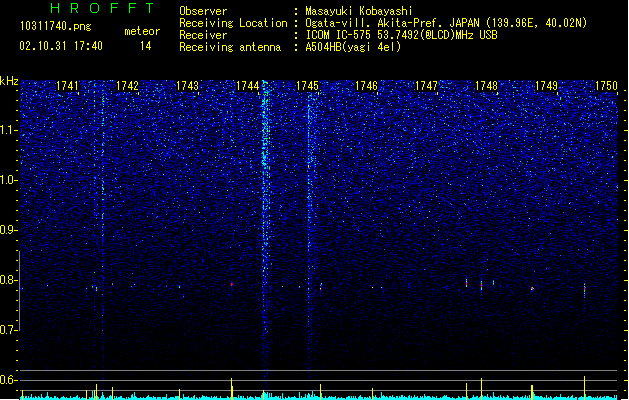
Task: Click the Receiver label
Action: 203,35
